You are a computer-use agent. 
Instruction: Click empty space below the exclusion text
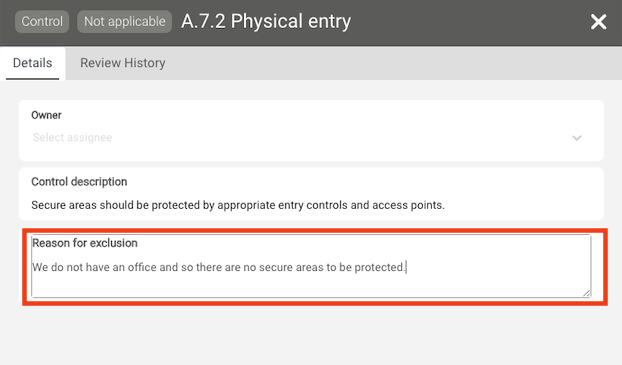coord(278,286)
